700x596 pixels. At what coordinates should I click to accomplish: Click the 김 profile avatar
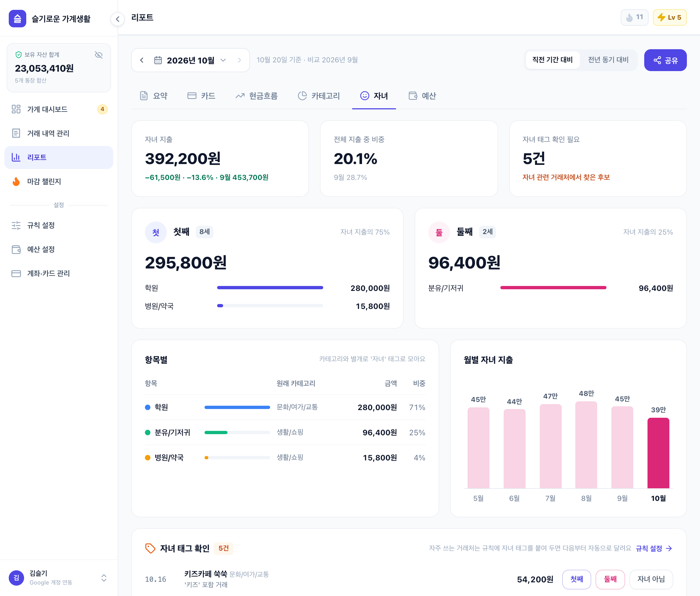[x=16, y=578]
